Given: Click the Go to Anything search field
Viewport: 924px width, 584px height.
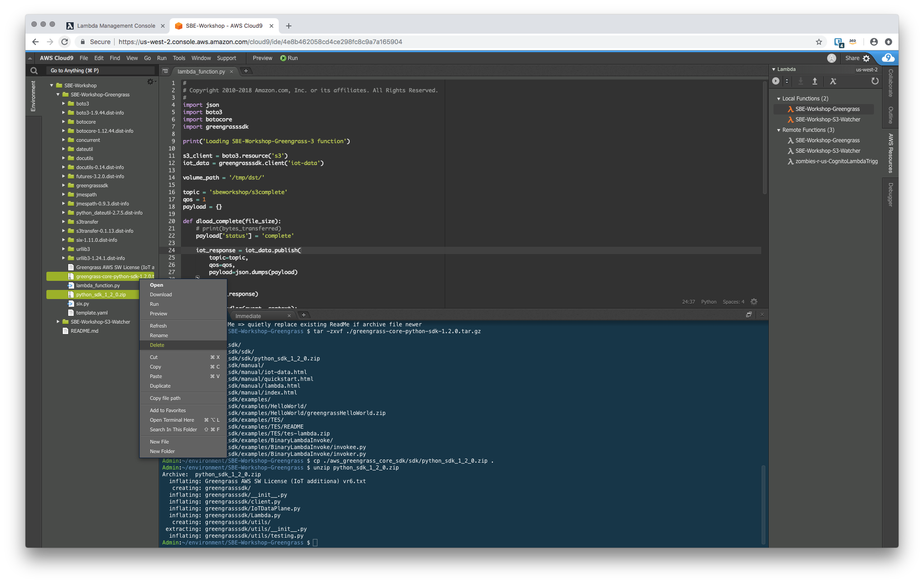Looking at the screenshot, I should click(x=101, y=70).
